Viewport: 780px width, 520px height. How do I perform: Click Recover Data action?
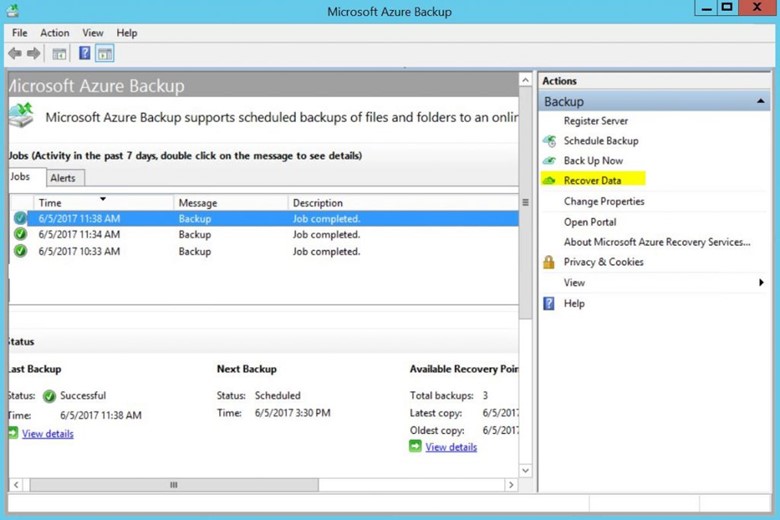pyautogui.click(x=592, y=180)
